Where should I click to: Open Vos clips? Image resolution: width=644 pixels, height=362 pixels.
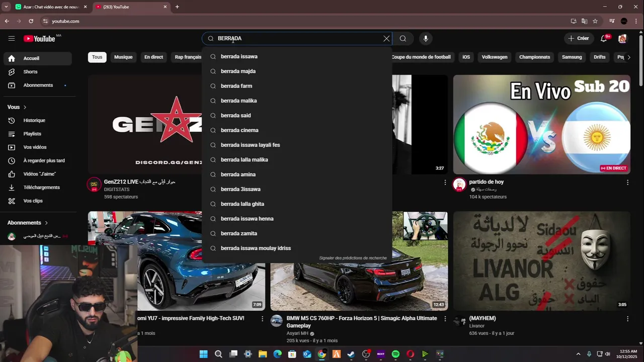click(x=38, y=201)
